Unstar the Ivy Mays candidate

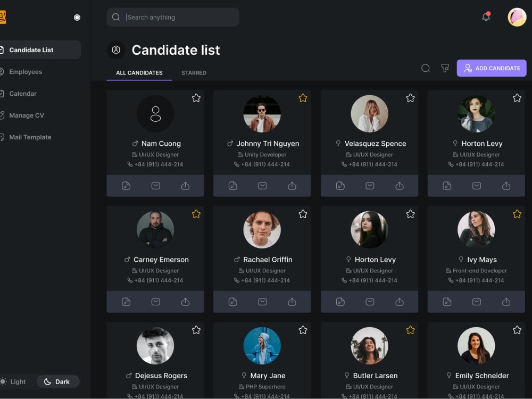pos(517,214)
